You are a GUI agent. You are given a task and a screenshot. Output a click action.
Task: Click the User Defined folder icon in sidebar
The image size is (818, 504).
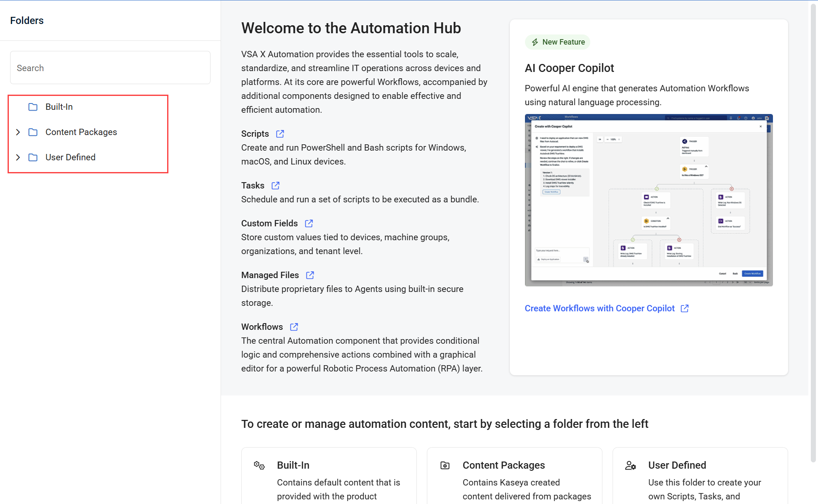tap(33, 157)
